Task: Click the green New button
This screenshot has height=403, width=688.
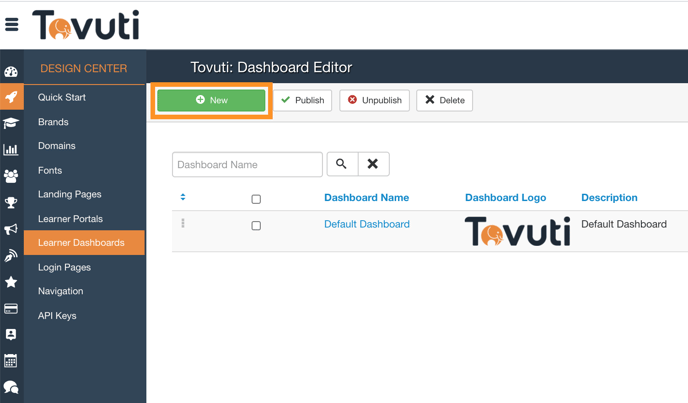Action: tap(211, 100)
